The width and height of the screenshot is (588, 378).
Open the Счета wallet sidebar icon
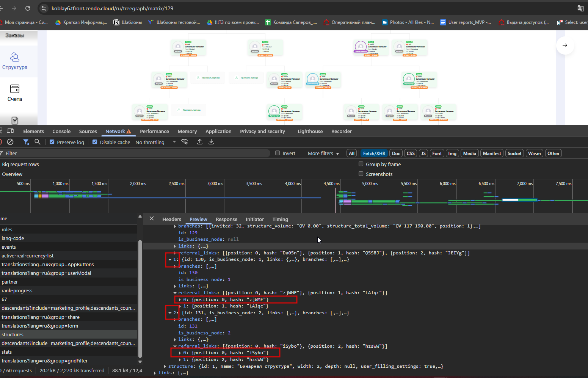coord(15,89)
